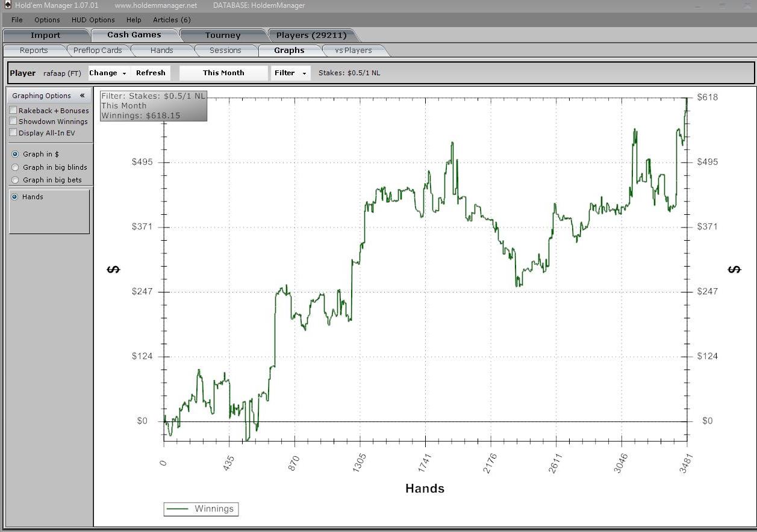Go to the Reports sub-tab
Screen dimensions: 757x532
tap(34, 50)
